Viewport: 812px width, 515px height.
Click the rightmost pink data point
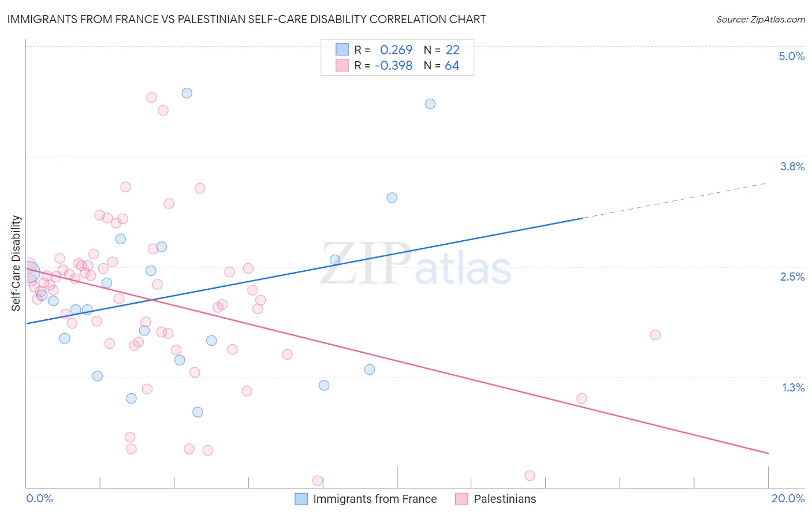tap(655, 335)
